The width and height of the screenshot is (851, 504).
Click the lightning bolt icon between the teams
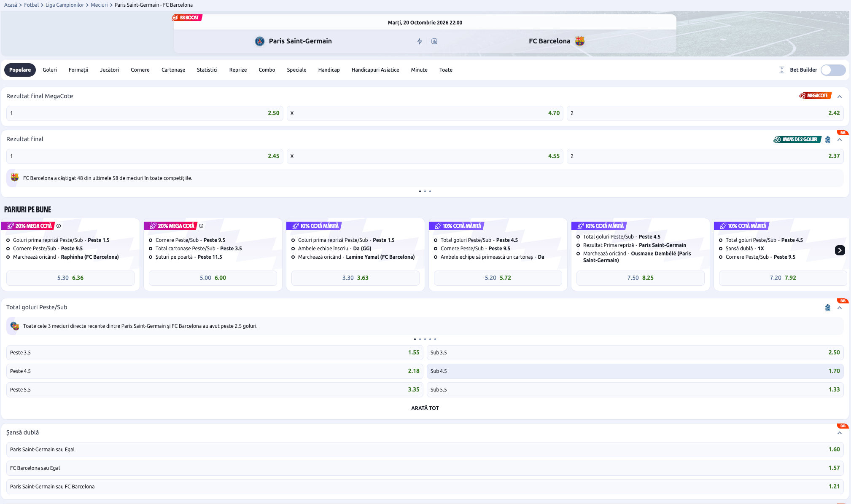pyautogui.click(x=420, y=41)
